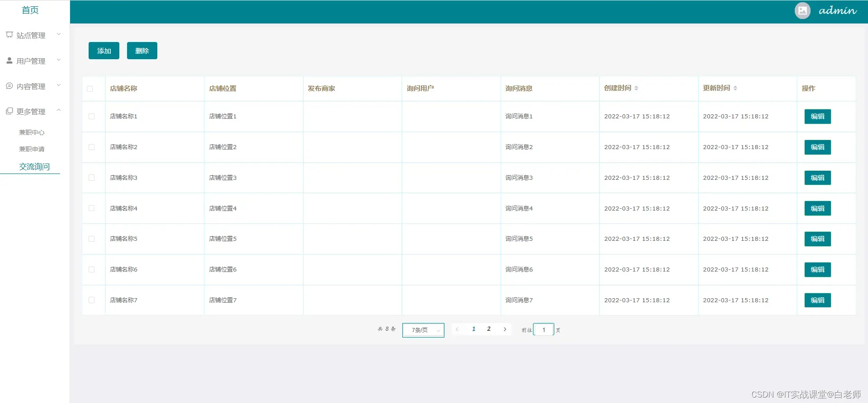This screenshot has width=868, height=403.
Task: Open the 首页 menu item
Action: click(30, 10)
